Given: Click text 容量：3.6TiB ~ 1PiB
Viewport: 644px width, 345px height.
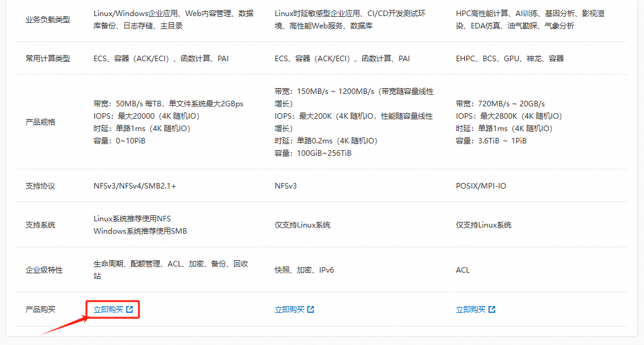Looking at the screenshot, I should click(491, 140).
